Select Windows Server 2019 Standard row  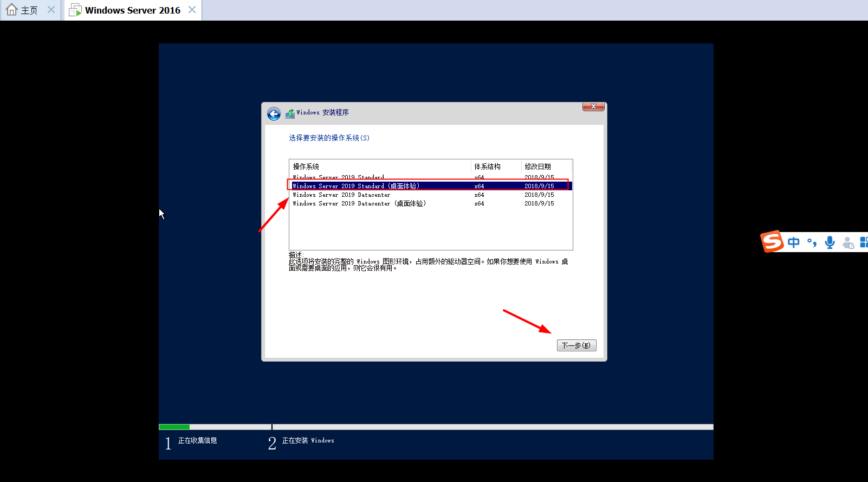point(431,177)
